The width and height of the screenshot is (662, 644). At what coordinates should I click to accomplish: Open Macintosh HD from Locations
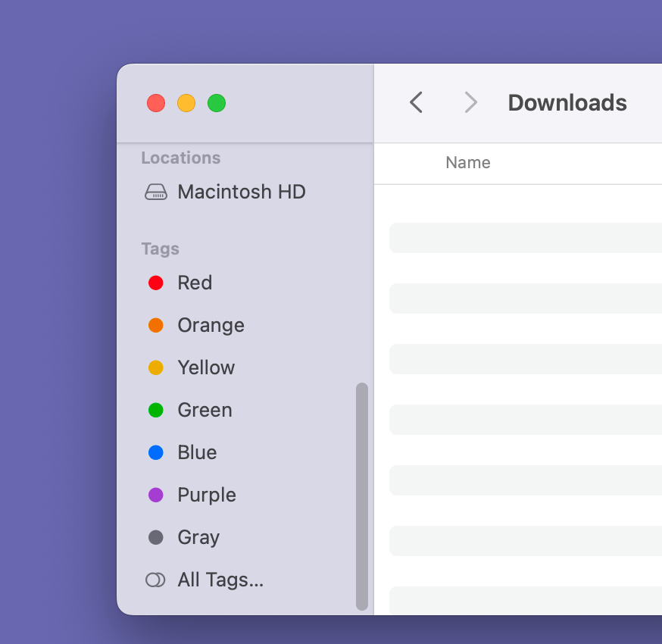241,192
